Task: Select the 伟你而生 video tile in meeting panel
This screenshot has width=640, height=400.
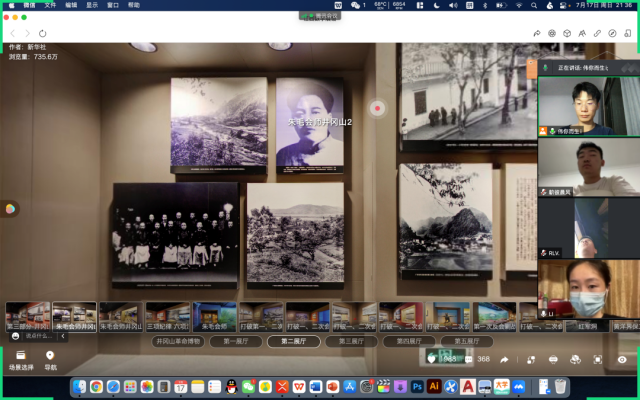Action: [589, 106]
